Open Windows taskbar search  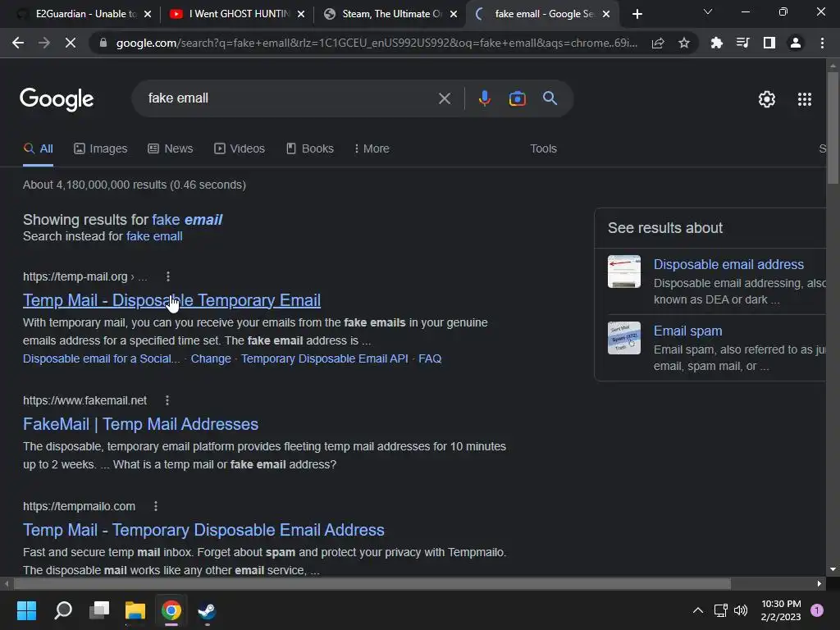pos(63,610)
